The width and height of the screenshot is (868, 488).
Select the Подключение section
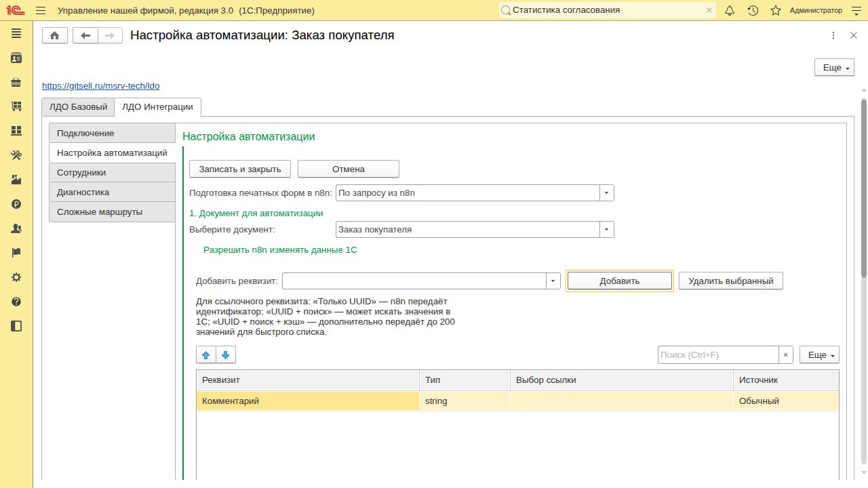pos(112,133)
